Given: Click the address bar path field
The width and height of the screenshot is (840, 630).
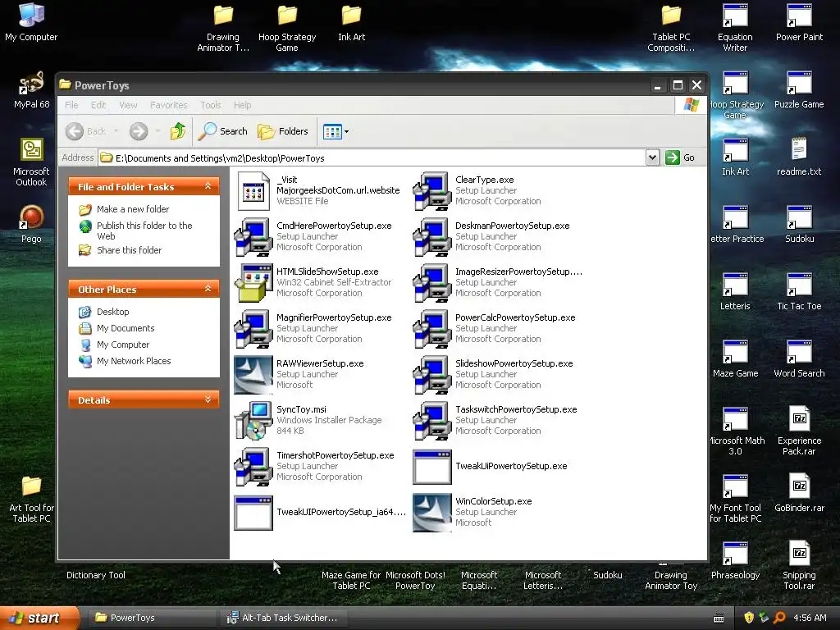Looking at the screenshot, I should [372, 157].
